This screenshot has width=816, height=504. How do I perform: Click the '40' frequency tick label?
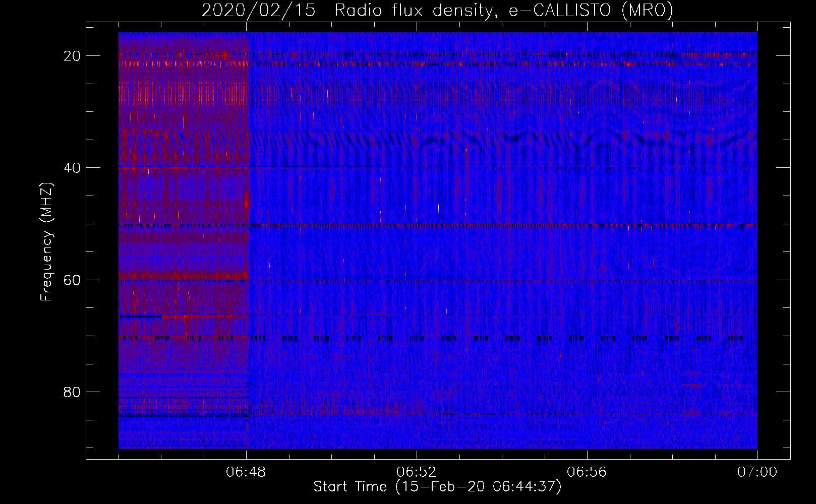click(x=72, y=168)
